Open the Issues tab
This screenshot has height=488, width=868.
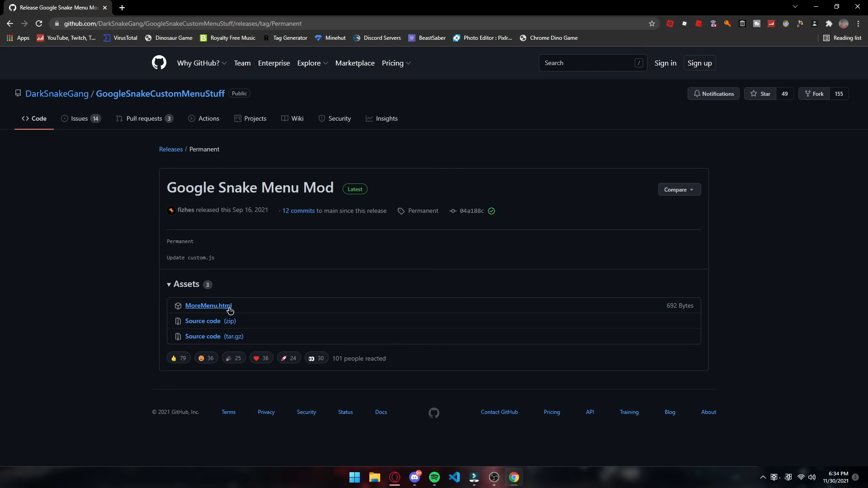pos(81,118)
